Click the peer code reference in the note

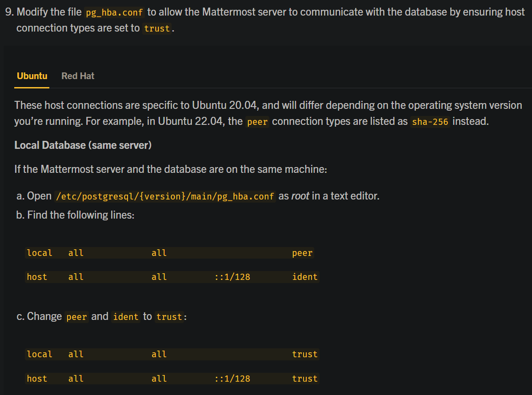coord(257,121)
